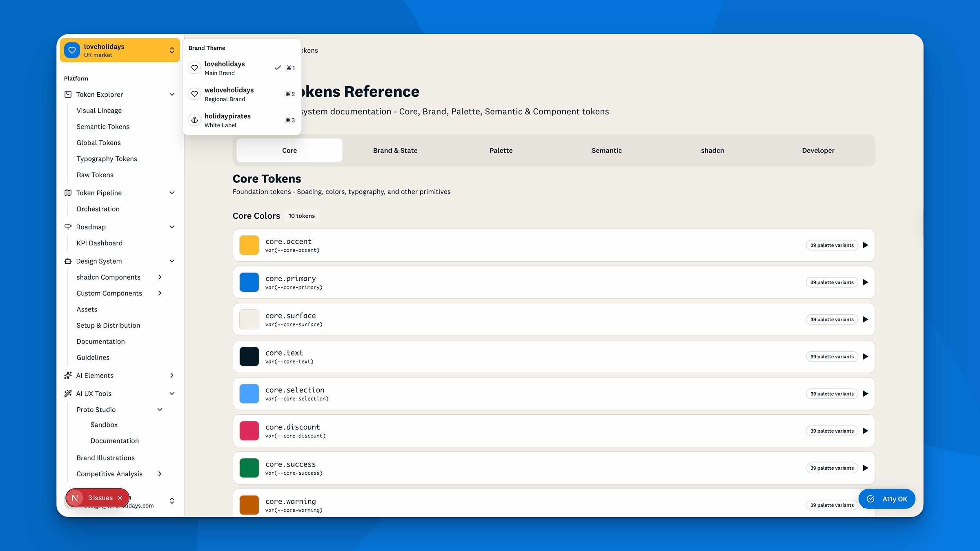Click the loveholidays heart logo in switcher
The width and height of the screenshot is (980, 551).
pos(72,50)
